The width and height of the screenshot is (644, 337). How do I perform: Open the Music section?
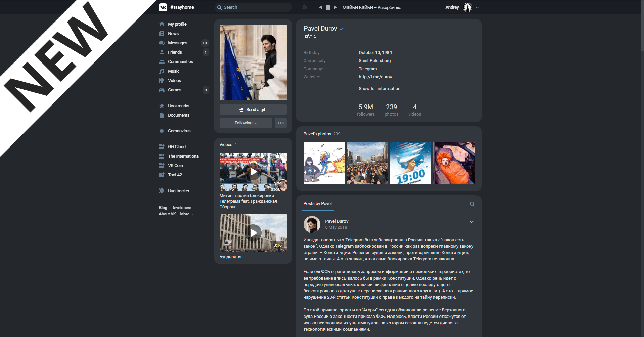pyautogui.click(x=174, y=71)
